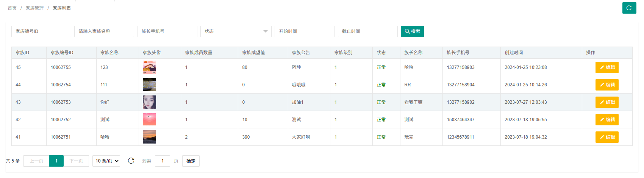Image resolution: width=644 pixels, height=178 pixels.
Task: Open the 10 条/页 page size selector
Action: coord(106,161)
